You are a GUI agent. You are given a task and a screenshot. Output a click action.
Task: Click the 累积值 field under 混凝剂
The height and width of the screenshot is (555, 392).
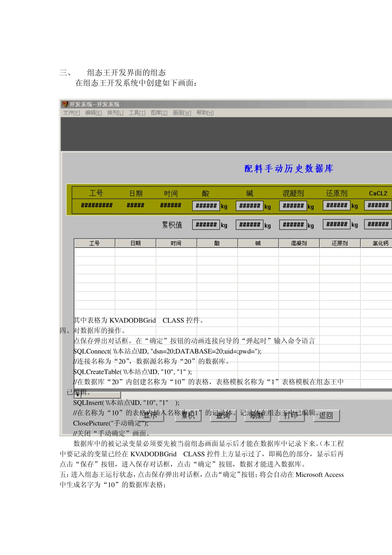[x=293, y=225]
